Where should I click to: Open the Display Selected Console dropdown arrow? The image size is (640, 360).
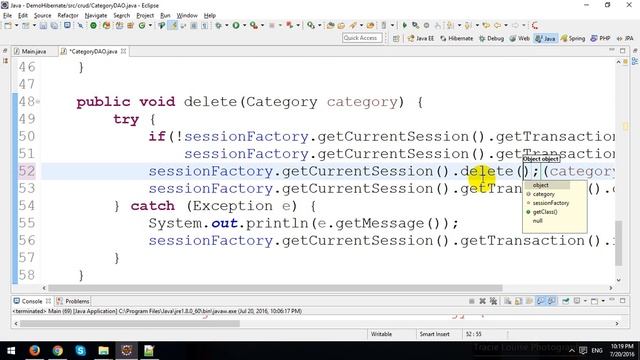pyautogui.click(x=585, y=301)
